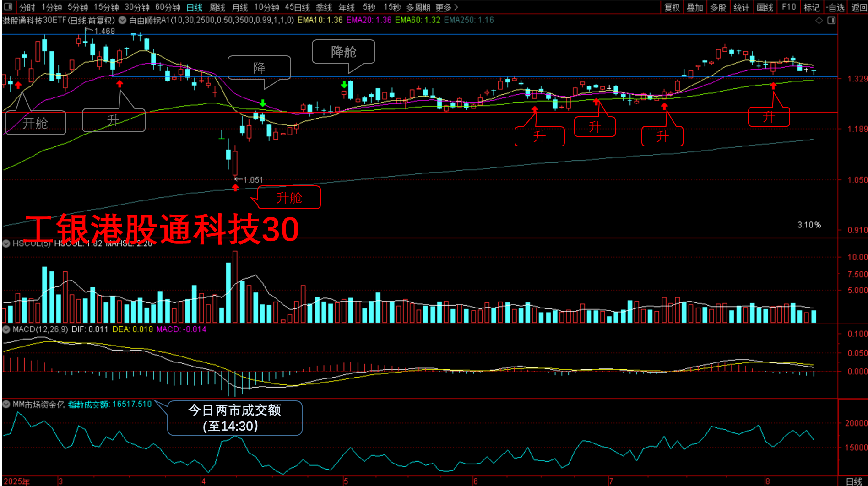
Task: Expand 更多 period options arrow
Action: (x=456, y=7)
